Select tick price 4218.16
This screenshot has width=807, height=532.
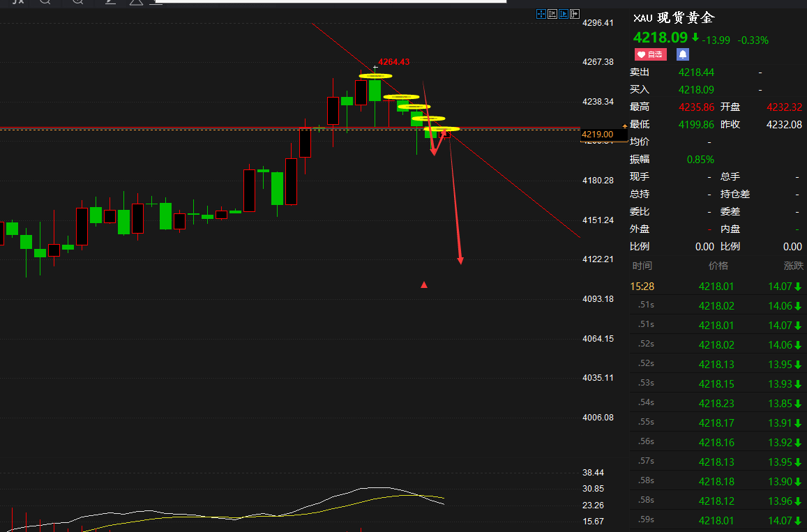pyautogui.click(x=716, y=443)
